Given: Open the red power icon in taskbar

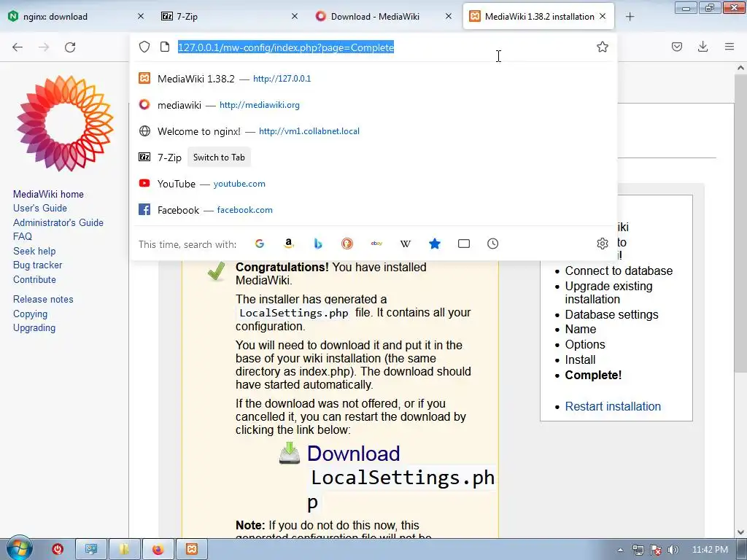Looking at the screenshot, I should pos(58,550).
